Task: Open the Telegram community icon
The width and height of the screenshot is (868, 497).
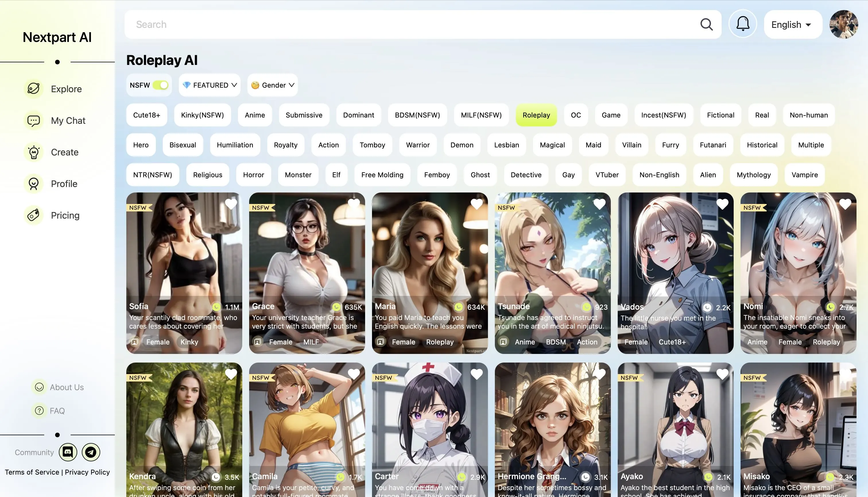Action: (x=91, y=452)
